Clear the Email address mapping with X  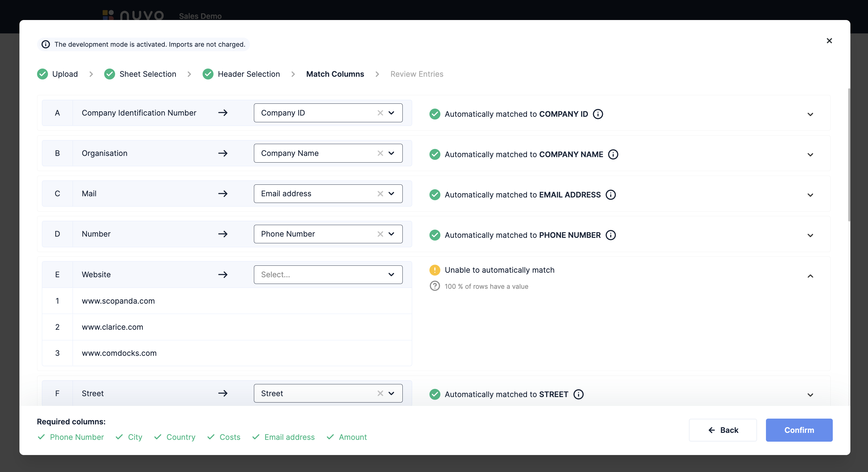(380, 194)
